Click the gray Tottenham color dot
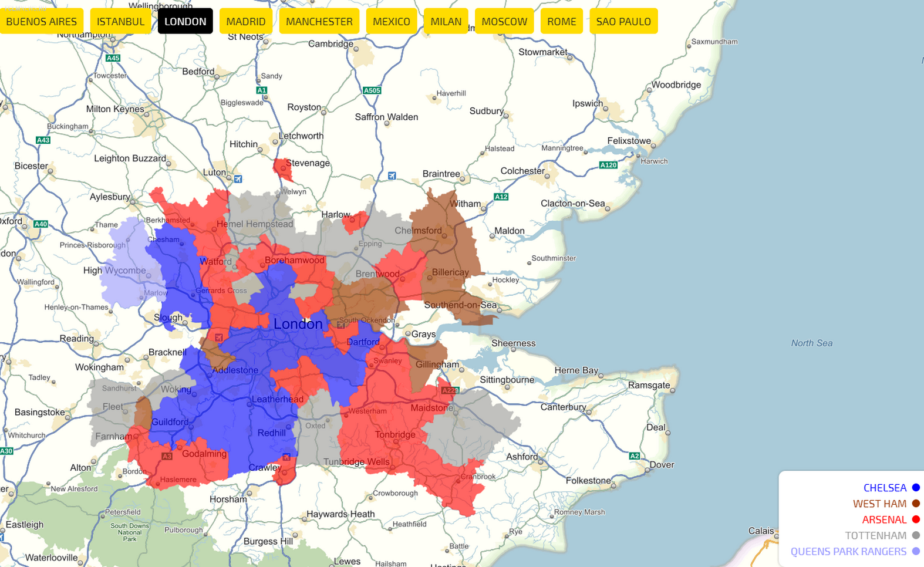 click(916, 535)
